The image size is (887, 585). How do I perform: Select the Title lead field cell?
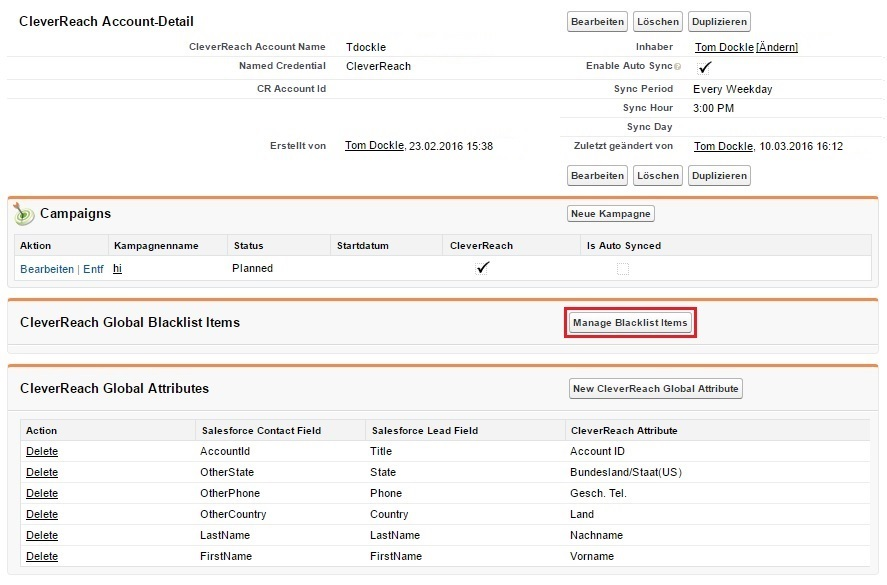click(x=381, y=451)
